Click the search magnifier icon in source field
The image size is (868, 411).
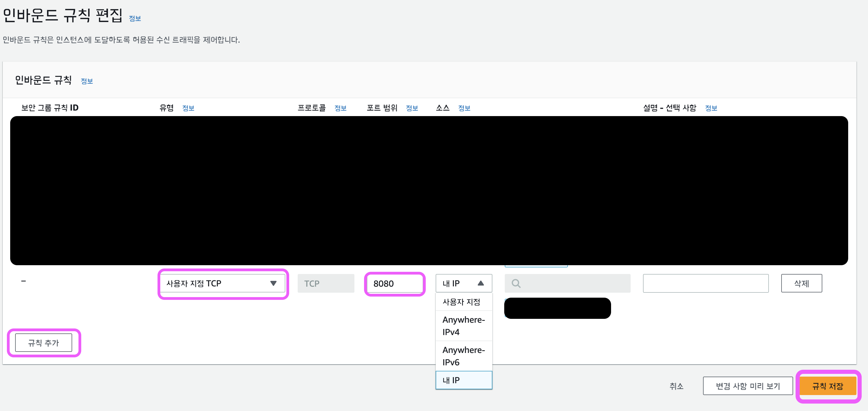pos(516,283)
